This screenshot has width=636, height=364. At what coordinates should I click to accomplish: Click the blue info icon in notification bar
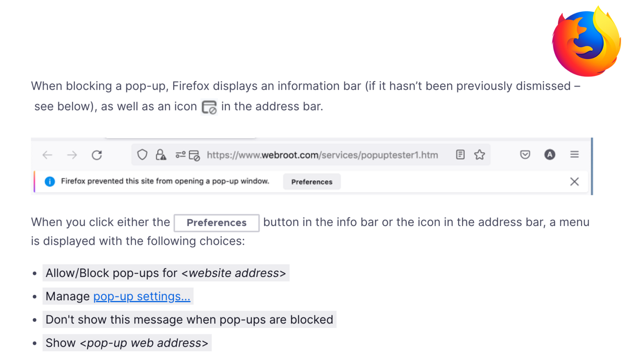pyautogui.click(x=50, y=181)
